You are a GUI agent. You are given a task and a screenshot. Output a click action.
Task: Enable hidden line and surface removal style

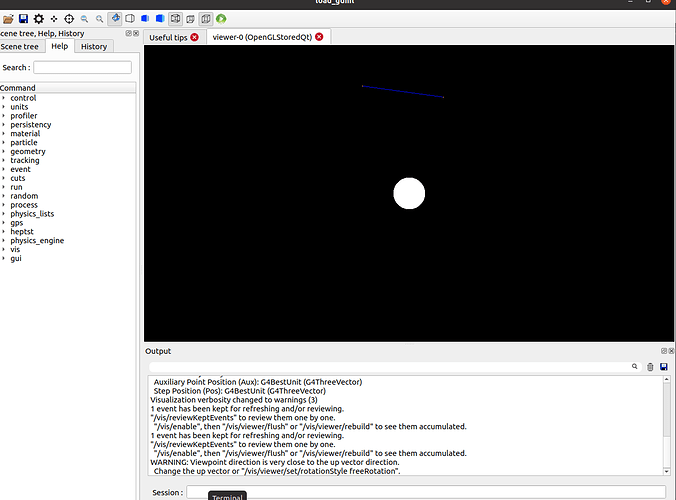point(145,19)
